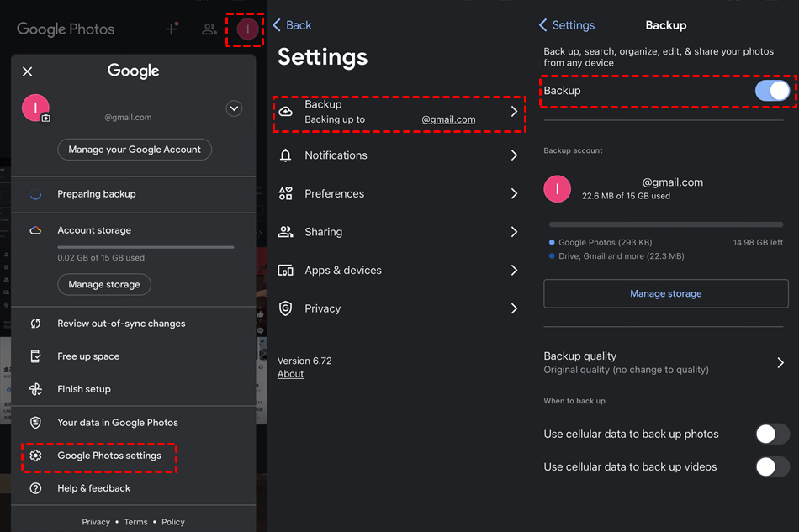Enable cellular data to back up videos
The width and height of the screenshot is (799, 532).
(x=772, y=467)
